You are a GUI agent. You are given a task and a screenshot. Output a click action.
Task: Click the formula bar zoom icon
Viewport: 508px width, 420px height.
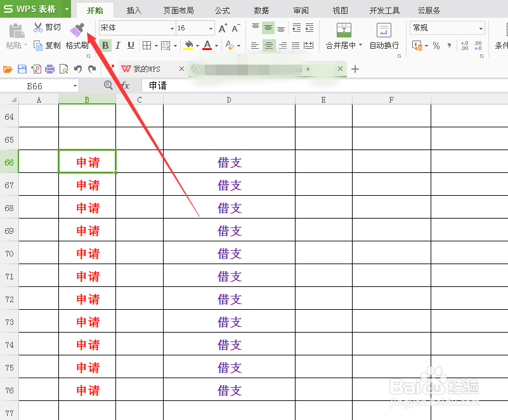108,85
